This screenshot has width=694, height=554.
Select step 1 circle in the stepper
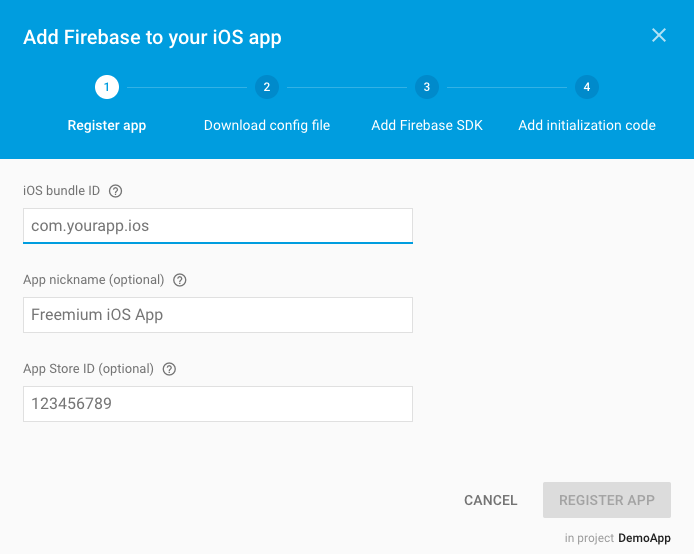pyautogui.click(x=107, y=87)
